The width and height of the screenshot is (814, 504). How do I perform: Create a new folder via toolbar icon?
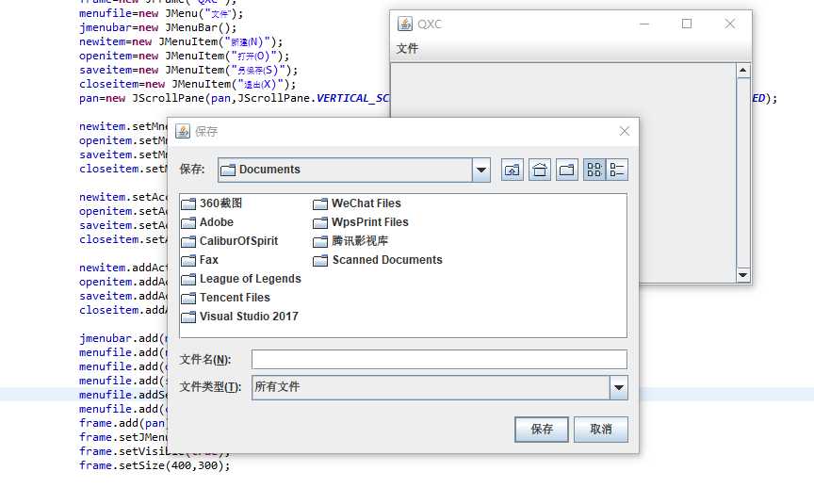567,170
